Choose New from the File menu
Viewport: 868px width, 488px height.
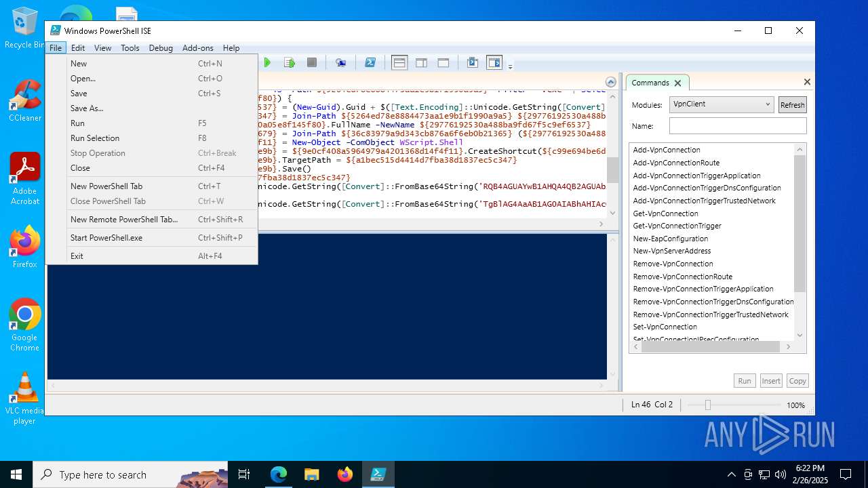pyautogui.click(x=152, y=64)
